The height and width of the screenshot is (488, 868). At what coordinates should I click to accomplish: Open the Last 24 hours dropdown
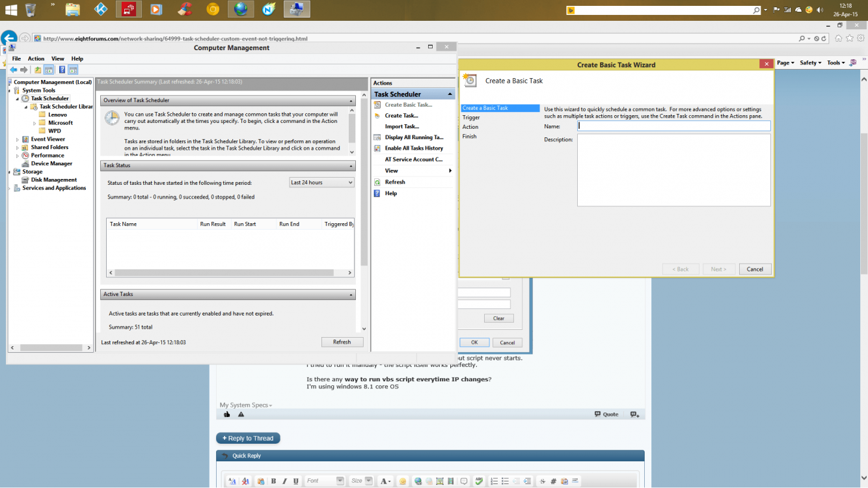(x=321, y=182)
